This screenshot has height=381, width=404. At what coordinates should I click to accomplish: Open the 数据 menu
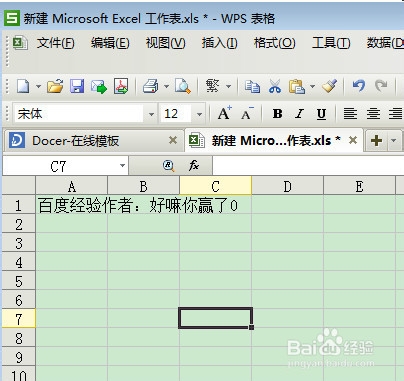click(x=385, y=43)
